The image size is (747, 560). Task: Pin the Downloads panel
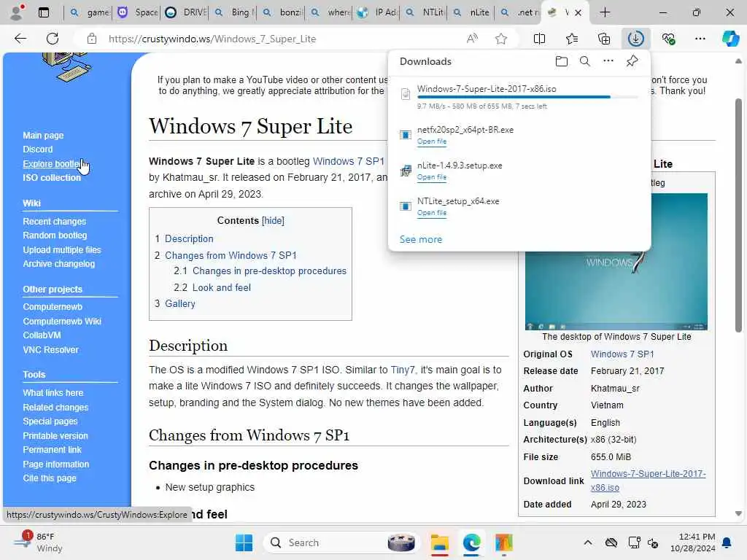(x=632, y=61)
